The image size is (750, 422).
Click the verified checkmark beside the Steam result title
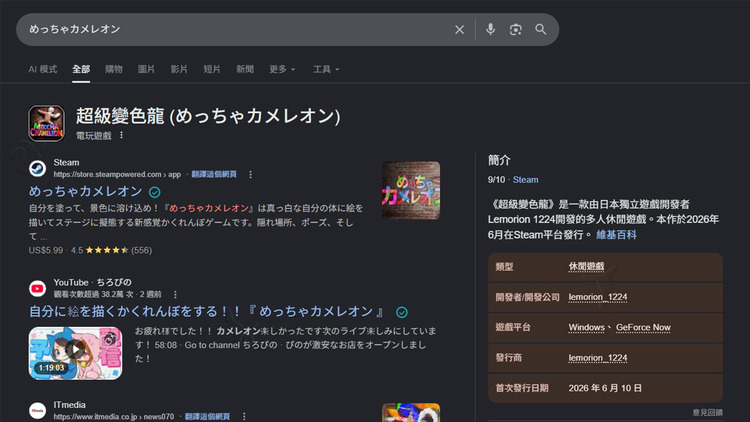point(154,192)
